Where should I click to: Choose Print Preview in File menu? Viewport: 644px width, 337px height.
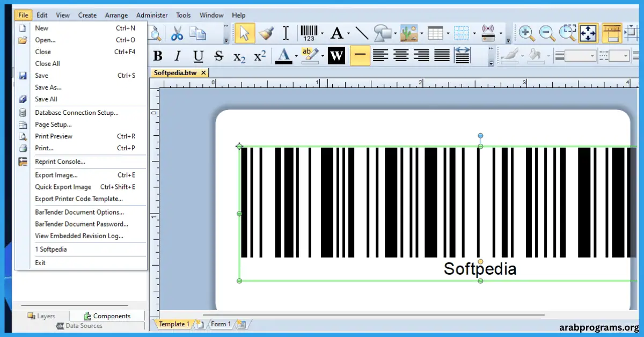(x=54, y=136)
